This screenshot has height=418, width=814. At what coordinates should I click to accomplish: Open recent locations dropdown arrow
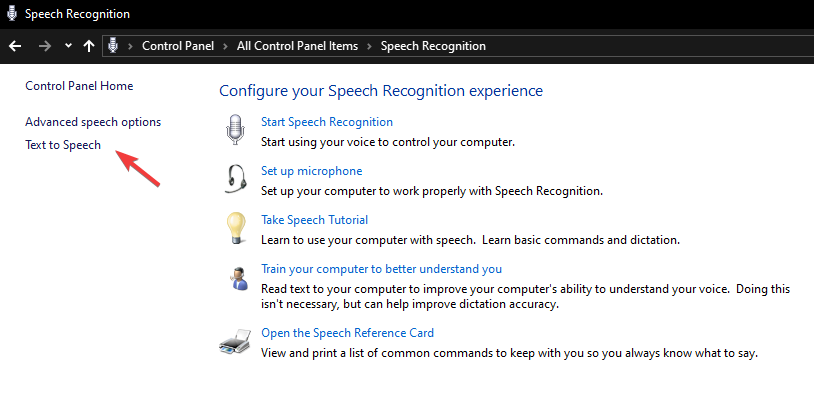coord(68,46)
